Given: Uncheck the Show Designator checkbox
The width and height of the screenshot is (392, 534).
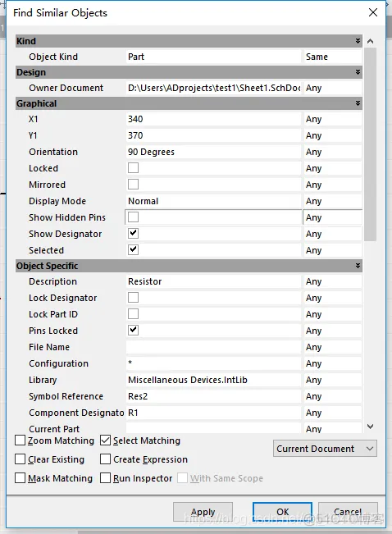Looking at the screenshot, I should pyautogui.click(x=133, y=233).
